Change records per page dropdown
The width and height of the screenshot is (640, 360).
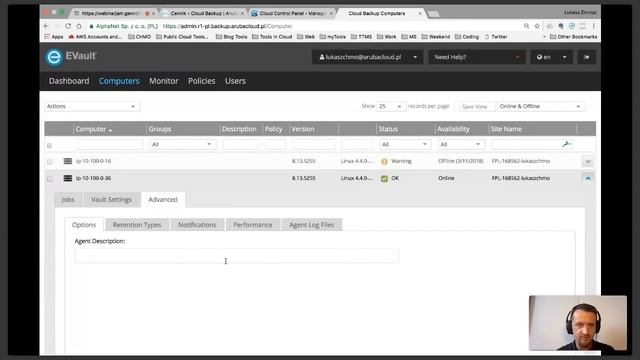point(391,107)
